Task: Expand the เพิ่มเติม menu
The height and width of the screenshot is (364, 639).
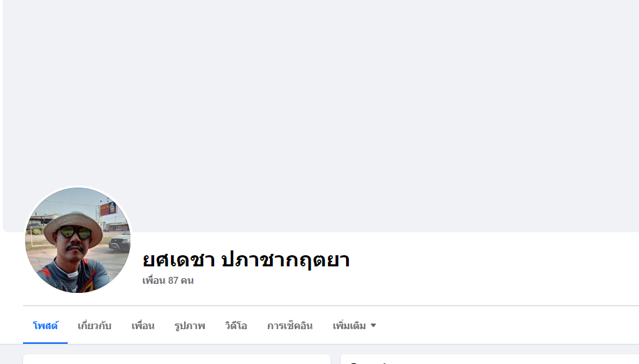Action: [x=354, y=326]
